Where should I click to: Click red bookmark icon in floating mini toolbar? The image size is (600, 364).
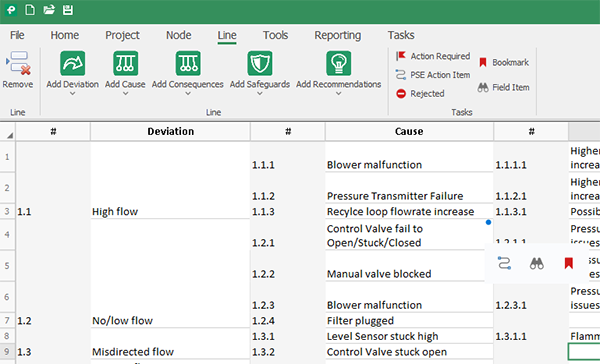point(569,263)
